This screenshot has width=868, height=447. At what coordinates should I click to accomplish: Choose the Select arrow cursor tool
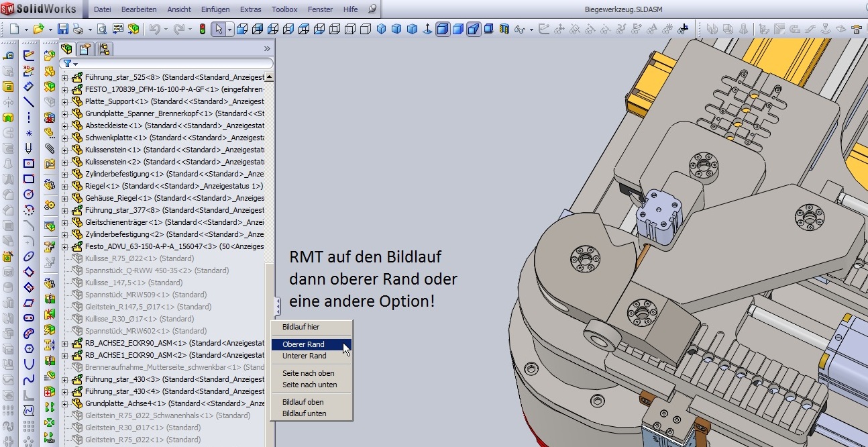point(218,29)
